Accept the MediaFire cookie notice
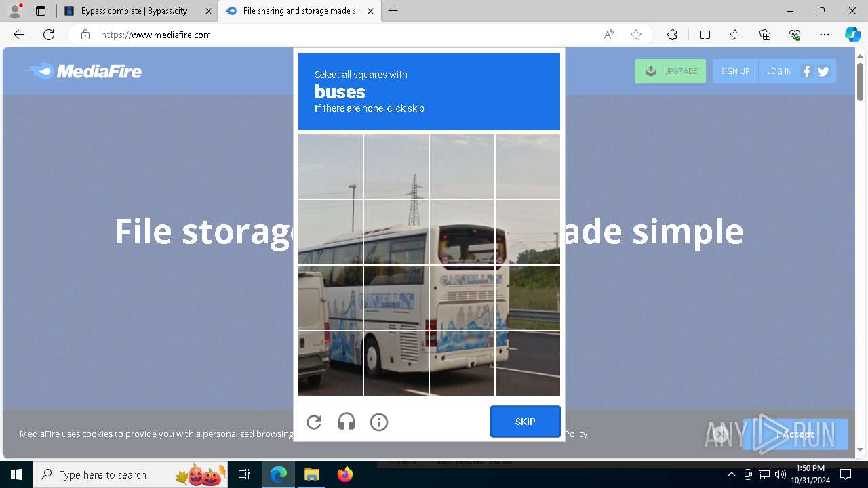The height and width of the screenshot is (488, 868). coord(795,434)
